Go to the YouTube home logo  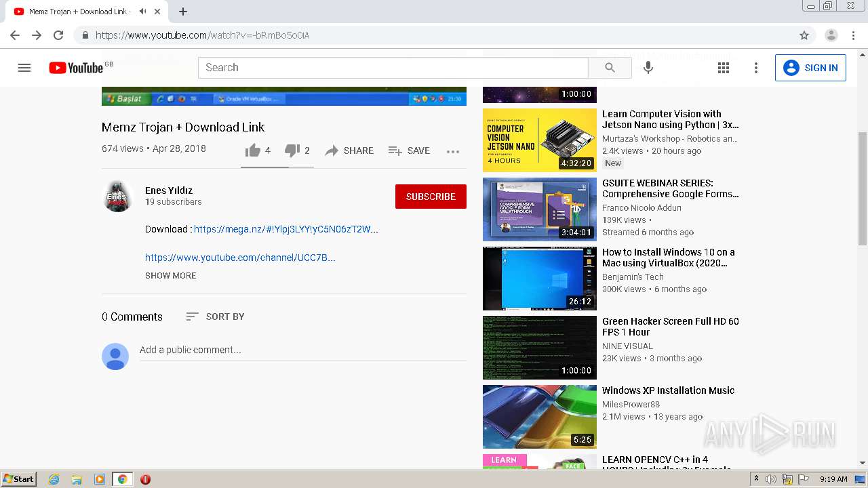pos(76,68)
